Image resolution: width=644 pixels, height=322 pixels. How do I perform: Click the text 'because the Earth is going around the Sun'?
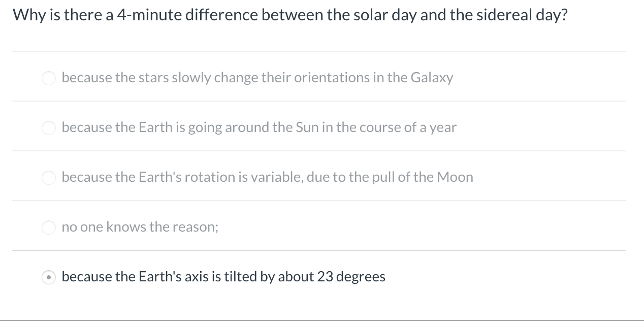(x=259, y=128)
